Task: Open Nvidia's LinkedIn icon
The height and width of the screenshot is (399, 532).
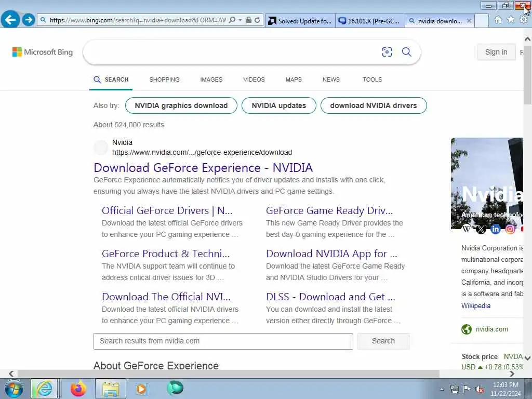Action: [x=495, y=229]
